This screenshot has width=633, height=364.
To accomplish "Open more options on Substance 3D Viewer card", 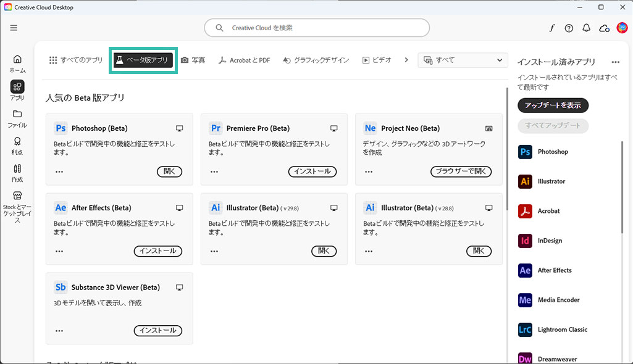I will pyautogui.click(x=59, y=331).
